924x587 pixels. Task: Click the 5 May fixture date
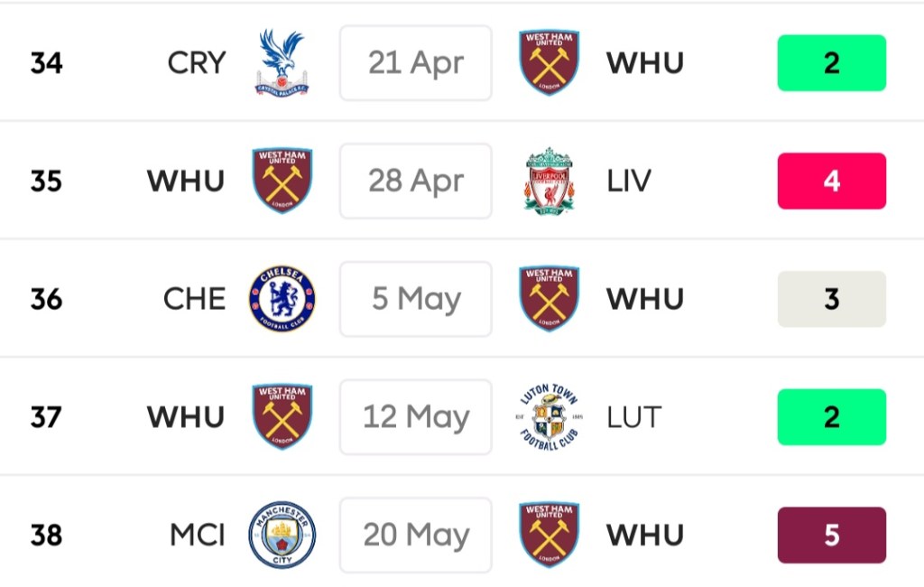[x=416, y=299]
